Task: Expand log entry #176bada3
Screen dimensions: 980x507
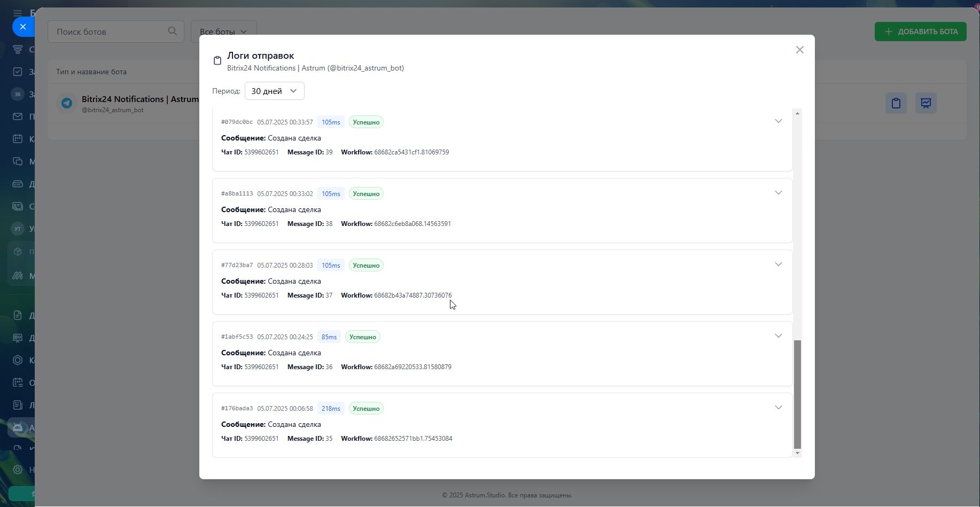Action: (x=779, y=408)
